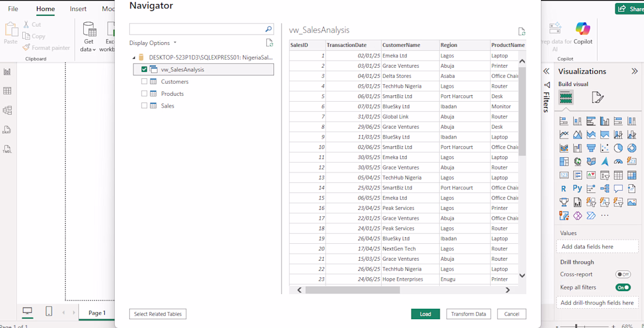Viewport: 644px width, 328px height.
Task: Toggle Cross-report drill through switch
Action: [x=623, y=274]
